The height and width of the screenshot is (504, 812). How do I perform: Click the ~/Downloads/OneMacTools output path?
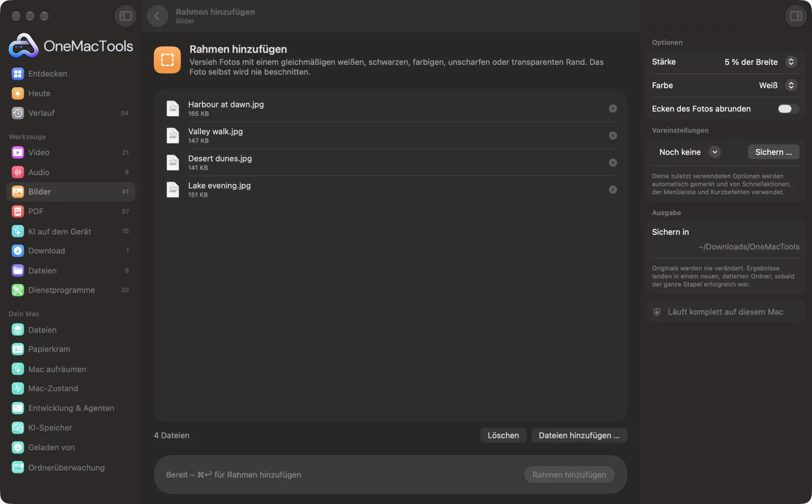749,247
